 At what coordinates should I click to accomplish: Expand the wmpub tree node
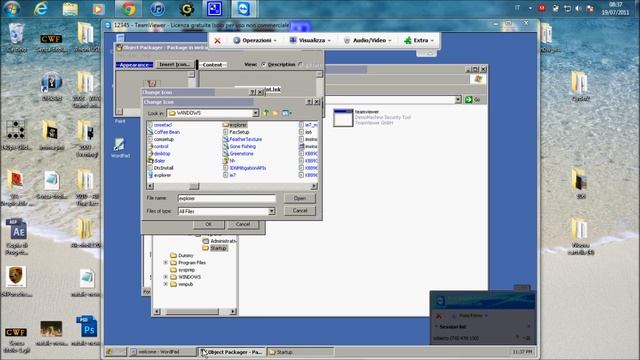(166, 284)
